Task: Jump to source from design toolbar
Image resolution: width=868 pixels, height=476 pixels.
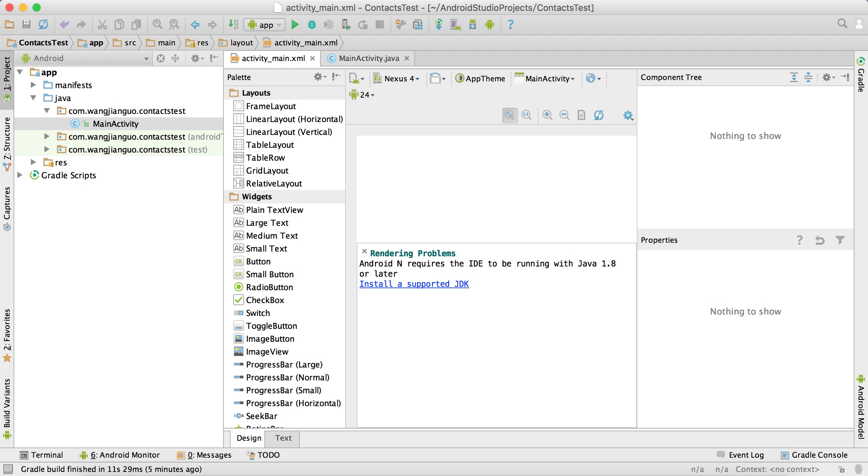Action: click(581, 115)
